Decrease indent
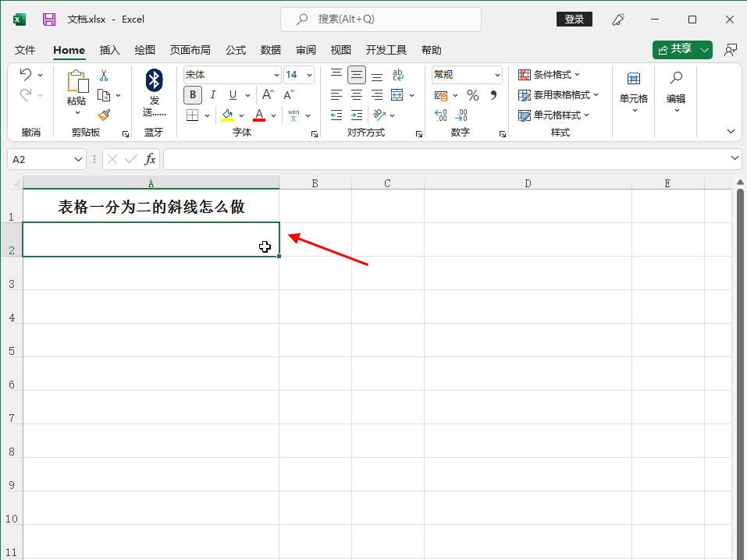 (x=336, y=115)
